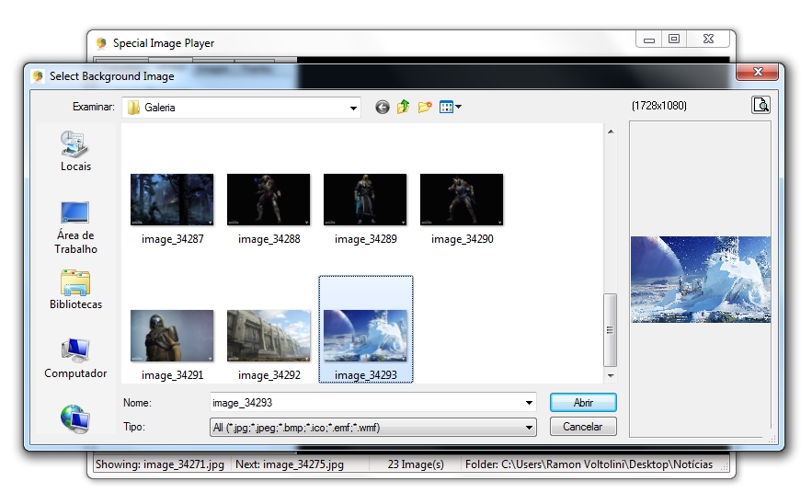
Task: Click the Special Image Player title icon
Action: tap(101, 43)
